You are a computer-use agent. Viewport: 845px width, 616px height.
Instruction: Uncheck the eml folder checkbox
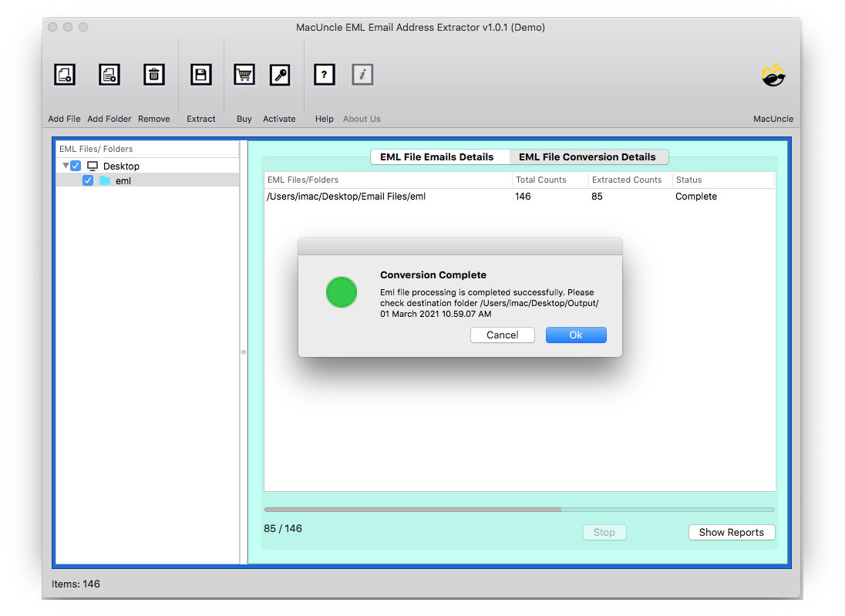(x=88, y=180)
